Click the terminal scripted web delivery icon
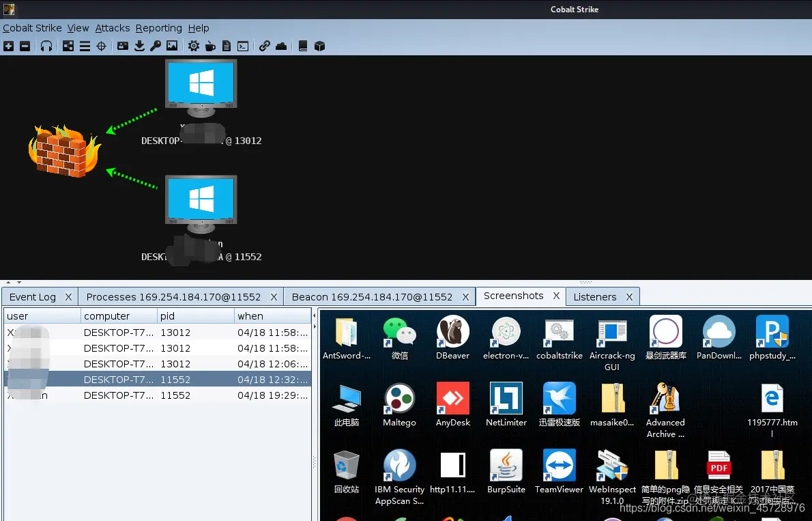This screenshot has width=812, height=521. 243,46
